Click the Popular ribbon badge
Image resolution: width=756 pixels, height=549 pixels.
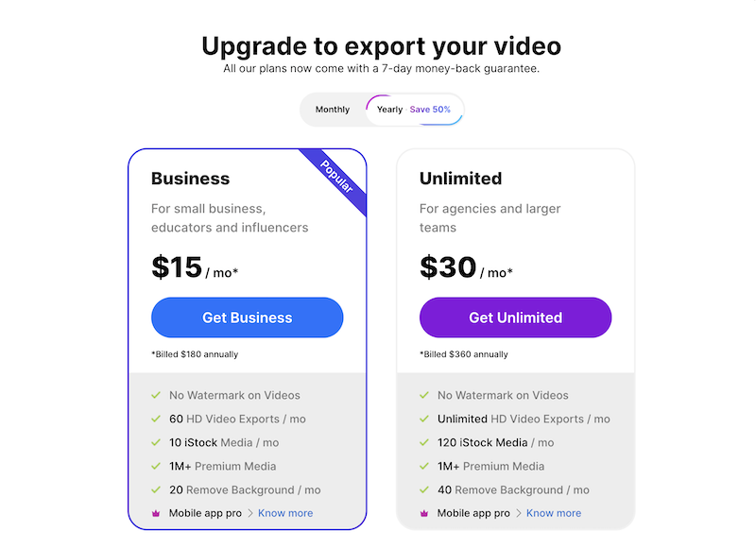[x=336, y=177]
